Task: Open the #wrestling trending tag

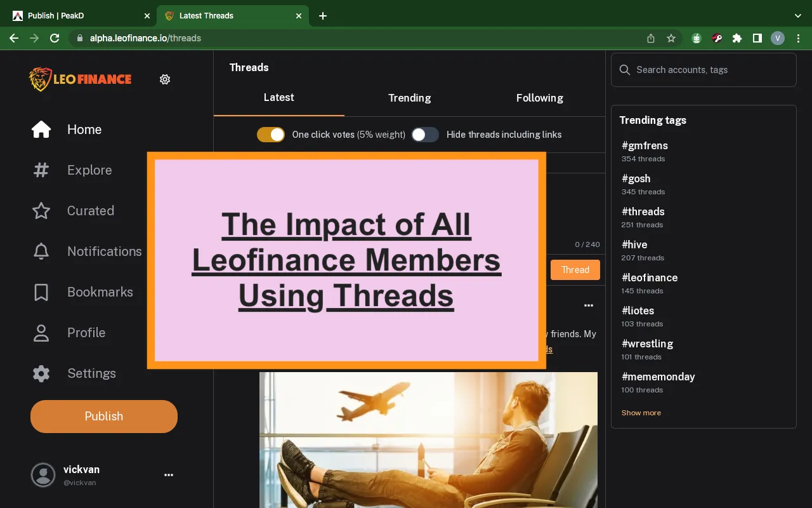Action: [x=648, y=344]
